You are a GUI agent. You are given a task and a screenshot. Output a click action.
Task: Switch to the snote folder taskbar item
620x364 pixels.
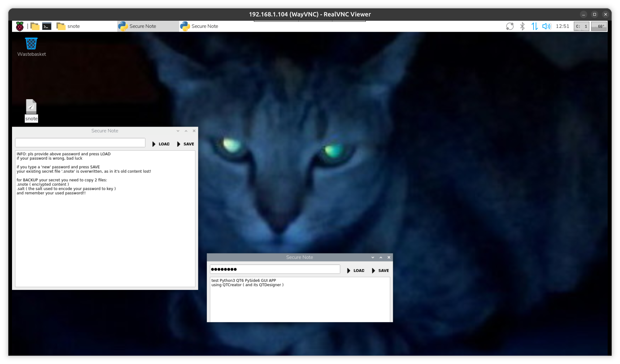coord(69,26)
